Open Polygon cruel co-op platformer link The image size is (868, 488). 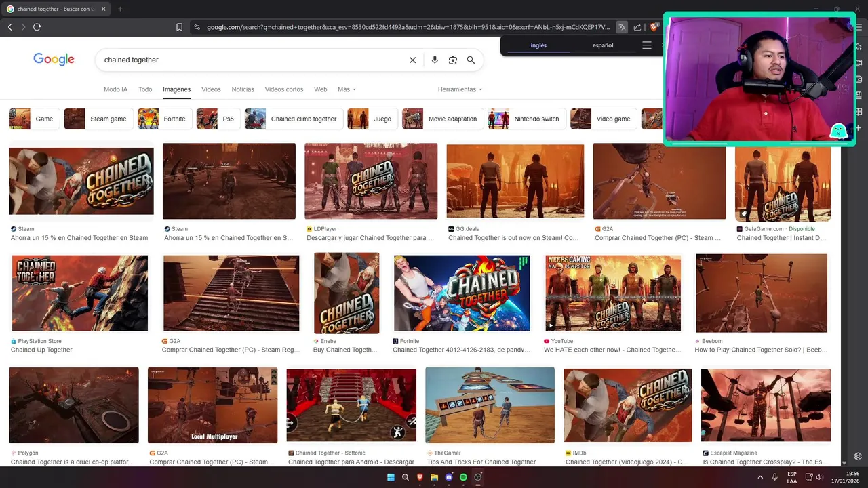[x=72, y=462]
